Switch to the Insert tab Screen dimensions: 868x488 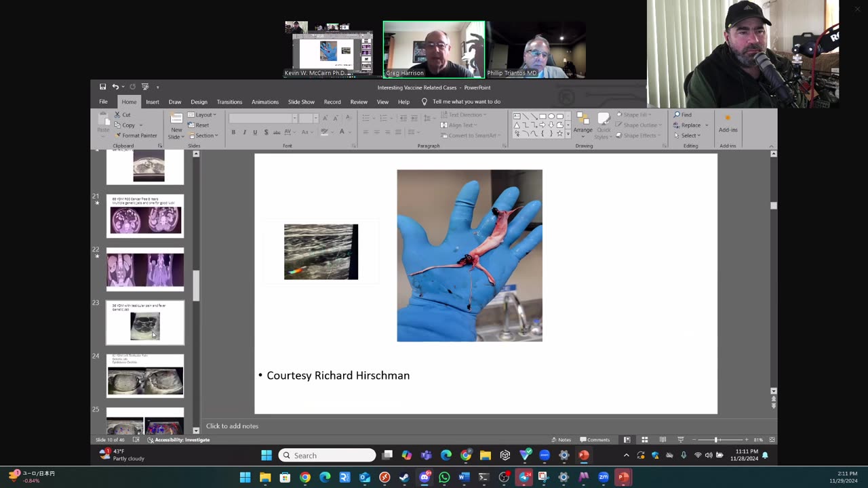click(x=153, y=102)
